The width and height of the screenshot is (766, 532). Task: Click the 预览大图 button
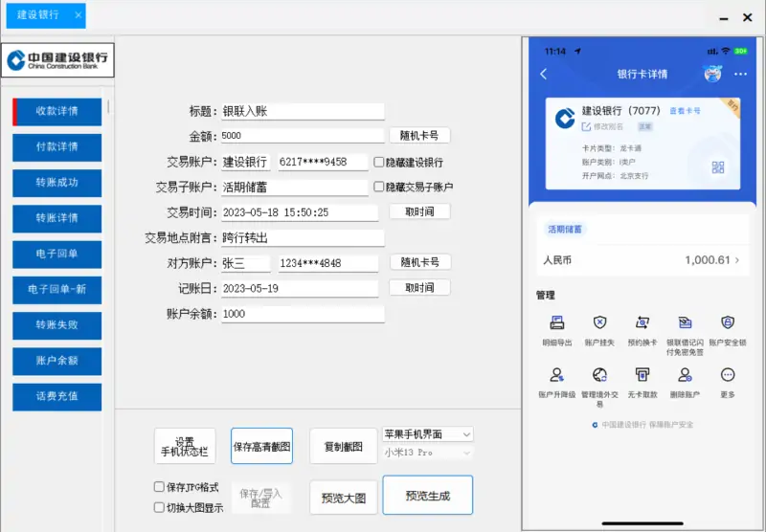click(344, 498)
